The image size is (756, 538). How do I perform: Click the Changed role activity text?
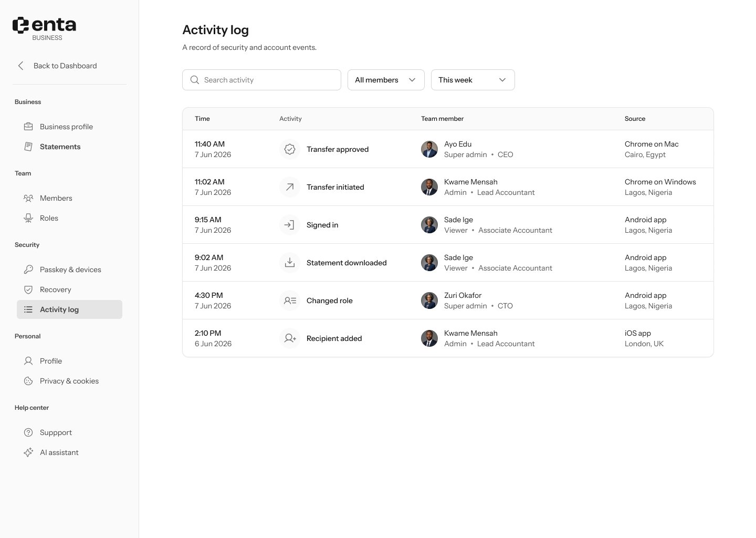click(330, 301)
